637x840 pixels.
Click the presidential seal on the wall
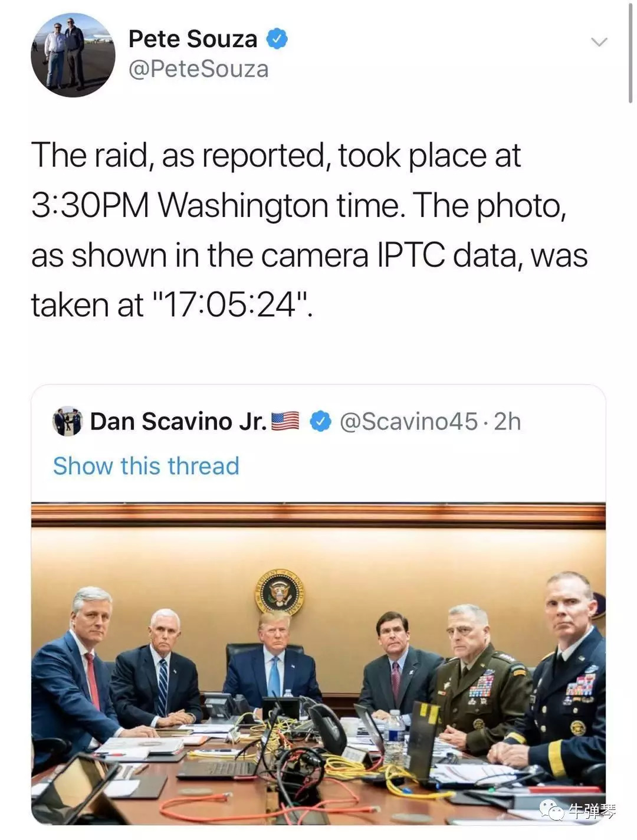(x=279, y=592)
